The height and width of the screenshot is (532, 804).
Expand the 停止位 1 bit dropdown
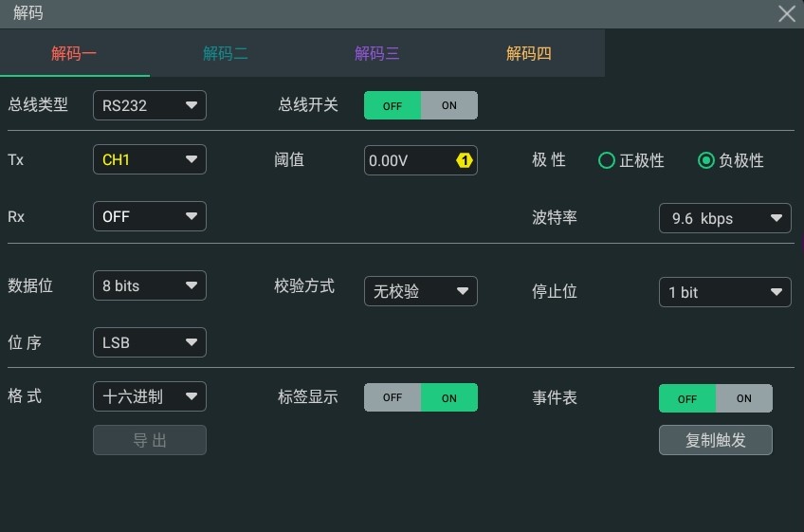tap(725, 292)
